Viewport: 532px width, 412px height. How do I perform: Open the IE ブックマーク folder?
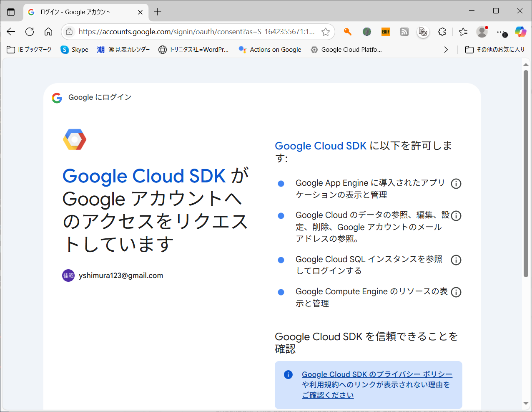(30, 50)
